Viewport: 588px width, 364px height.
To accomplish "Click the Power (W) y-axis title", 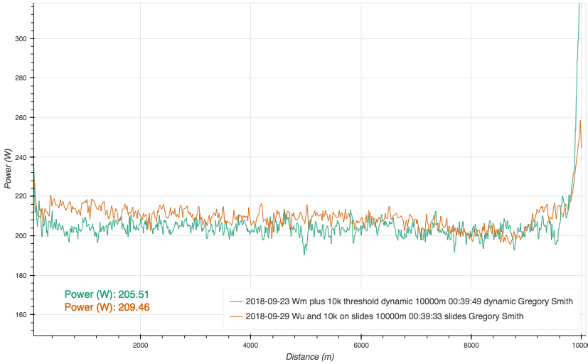I will point(7,168).
